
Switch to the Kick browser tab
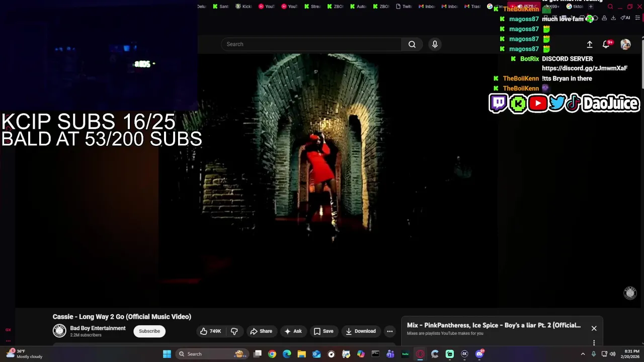244,7
